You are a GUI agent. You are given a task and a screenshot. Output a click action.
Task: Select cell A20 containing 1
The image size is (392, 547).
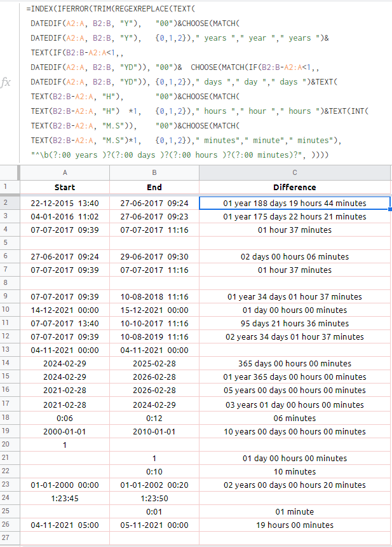tap(65, 445)
